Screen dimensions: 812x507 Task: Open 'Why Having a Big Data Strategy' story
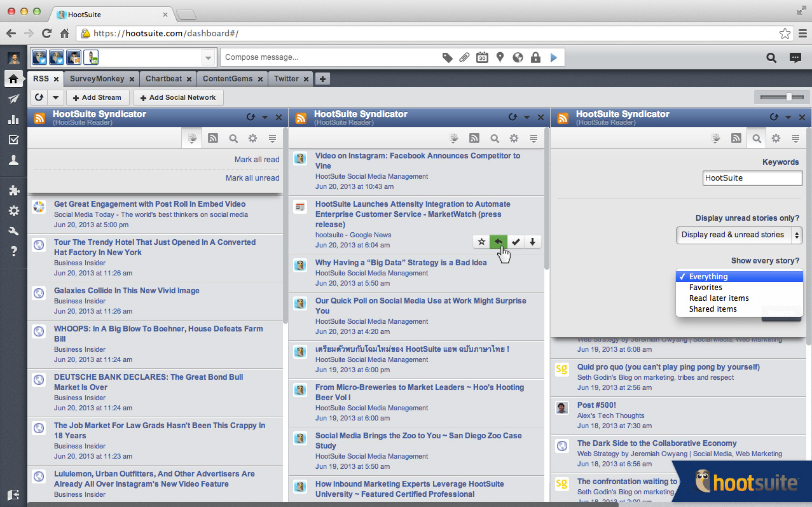click(x=401, y=263)
